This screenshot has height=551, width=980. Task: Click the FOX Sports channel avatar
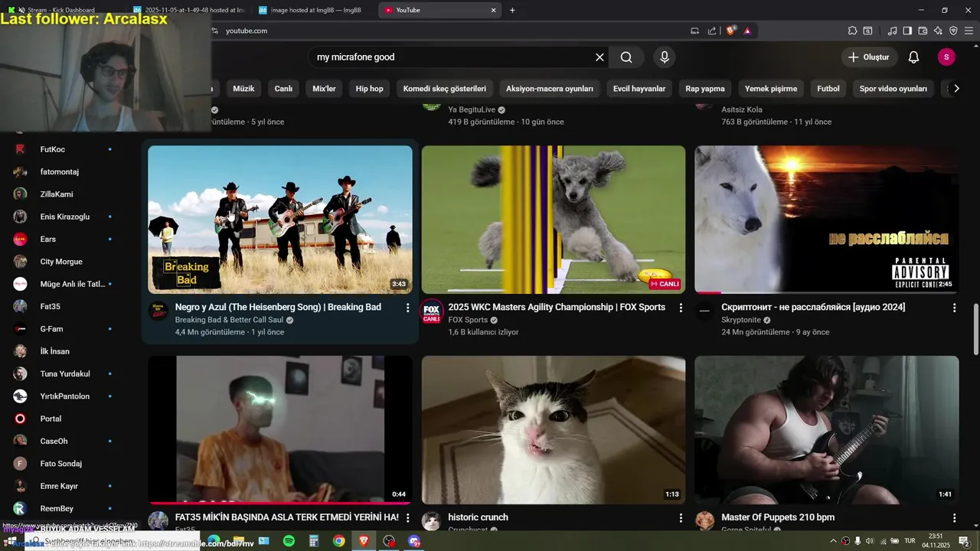432,311
